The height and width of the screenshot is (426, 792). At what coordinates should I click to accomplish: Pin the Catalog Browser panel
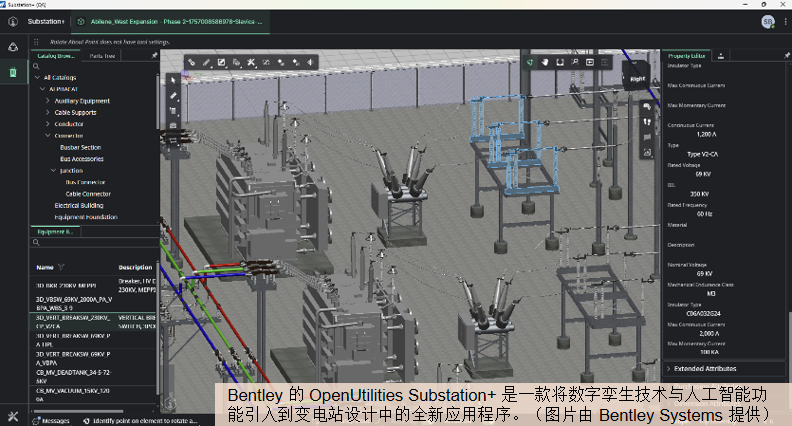tap(154, 56)
